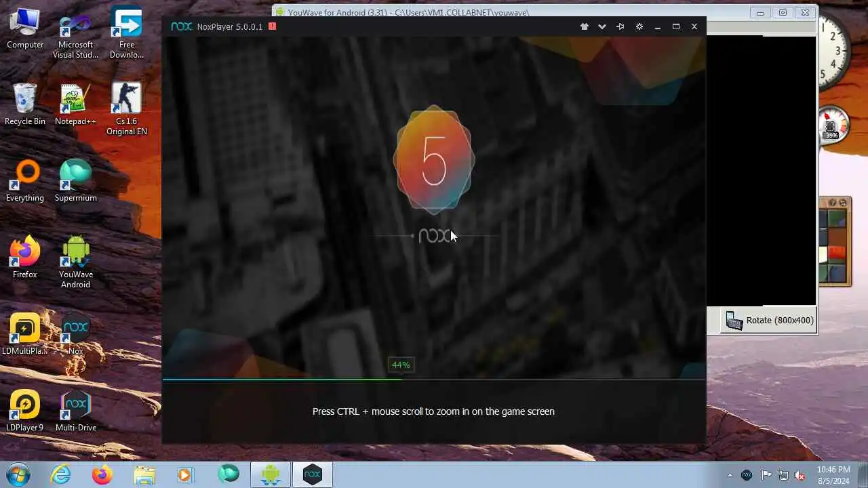
Task: Open the NoxPlayer theme (shirt) icon
Action: (x=585, y=26)
